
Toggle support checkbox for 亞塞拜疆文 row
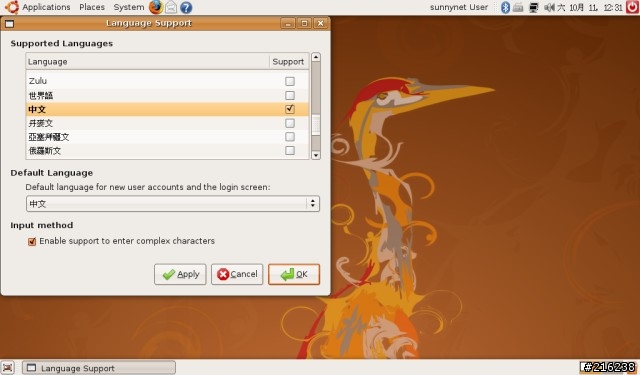point(290,137)
